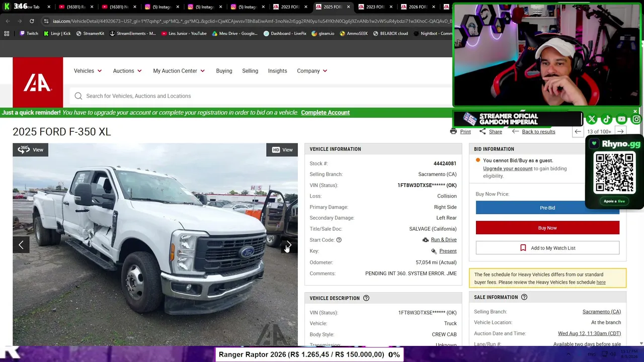Click the Pre-Bid button
The width and height of the screenshot is (644, 362).
547,208
